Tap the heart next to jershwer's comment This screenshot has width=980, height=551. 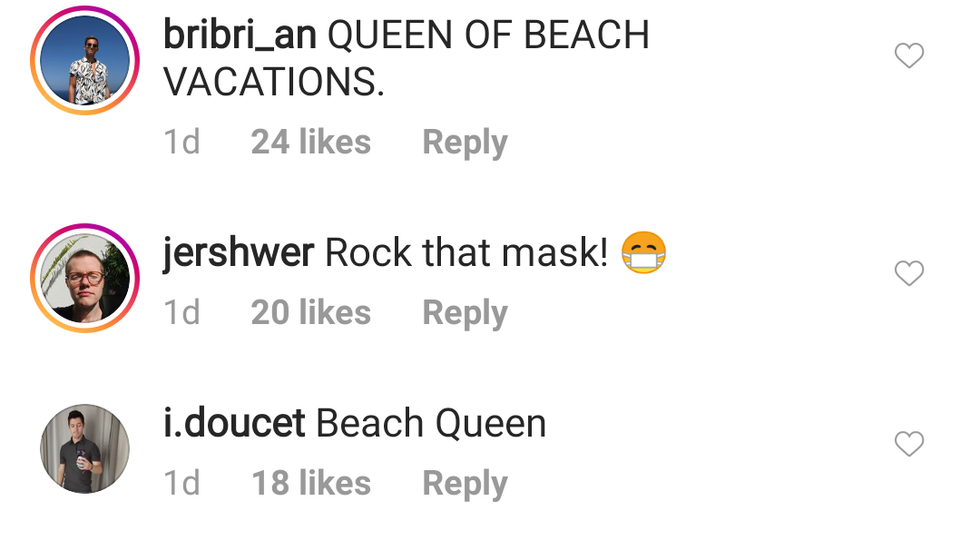tap(909, 273)
